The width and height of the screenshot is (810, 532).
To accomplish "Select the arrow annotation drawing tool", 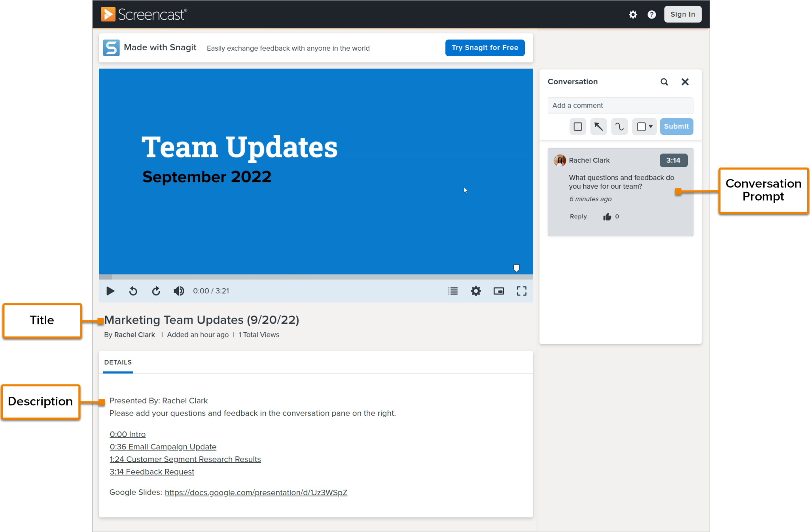I will tap(599, 127).
